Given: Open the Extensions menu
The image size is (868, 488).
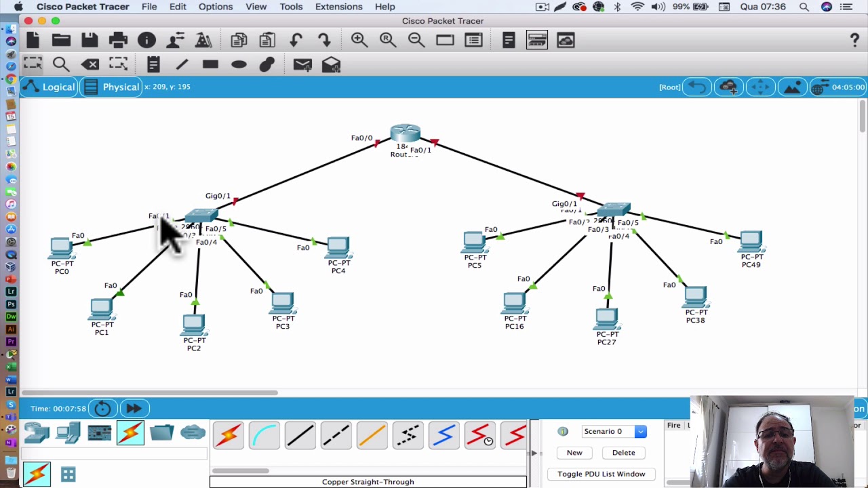Looking at the screenshot, I should [x=338, y=7].
